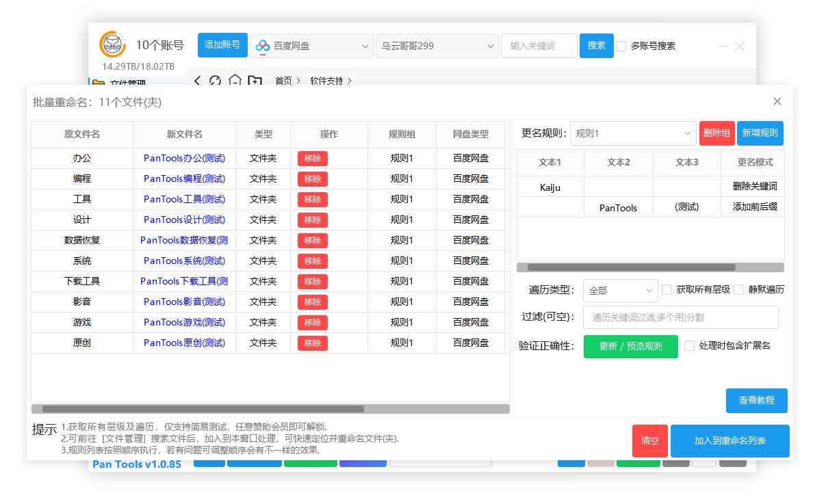Open the account dropdown showing 乌云哥哥299
Viewport: 826px width, 504px height.
(x=437, y=46)
